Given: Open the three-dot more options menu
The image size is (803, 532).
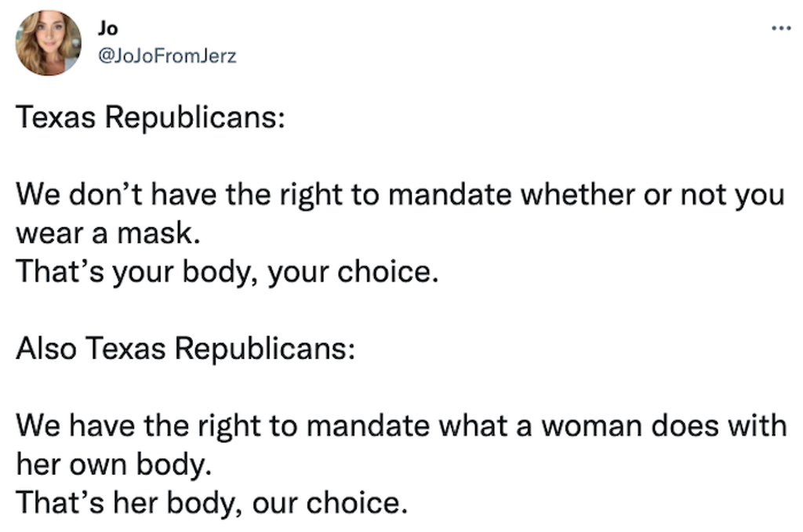Looking at the screenshot, I should 781,28.
